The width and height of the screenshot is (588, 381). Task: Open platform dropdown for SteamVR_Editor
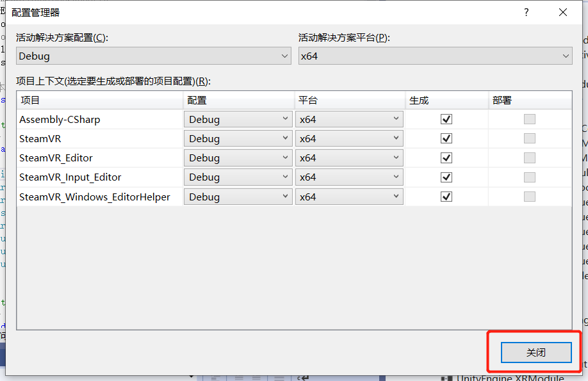[349, 158]
